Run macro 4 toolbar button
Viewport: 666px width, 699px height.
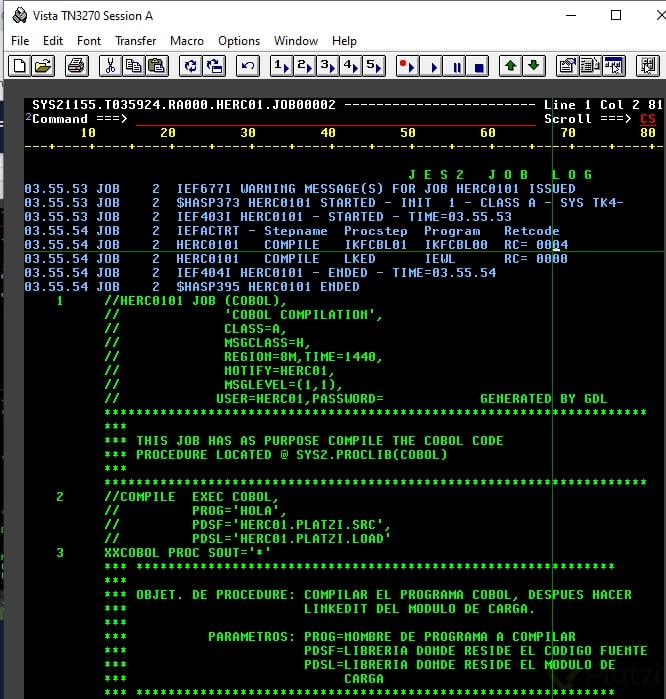coord(351,66)
